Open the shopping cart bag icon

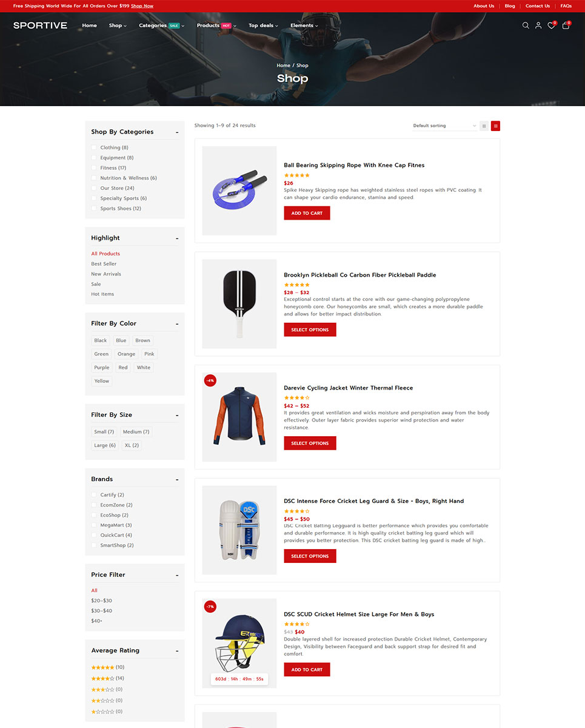(x=566, y=25)
